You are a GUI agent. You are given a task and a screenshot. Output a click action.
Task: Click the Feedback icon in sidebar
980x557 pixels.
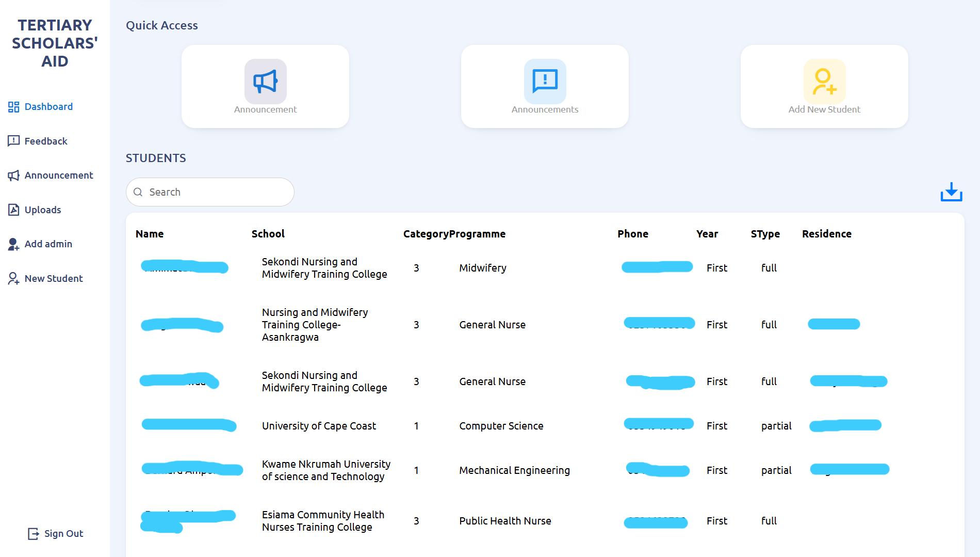(13, 141)
